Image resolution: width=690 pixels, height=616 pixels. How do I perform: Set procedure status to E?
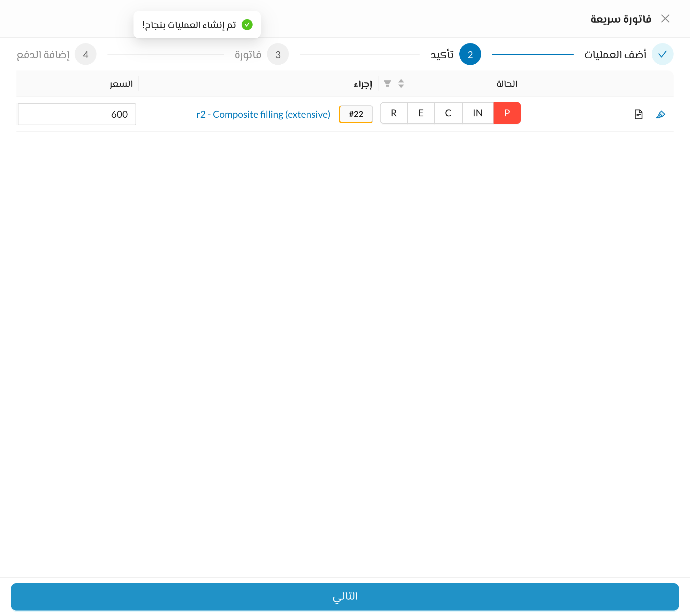tap(421, 113)
